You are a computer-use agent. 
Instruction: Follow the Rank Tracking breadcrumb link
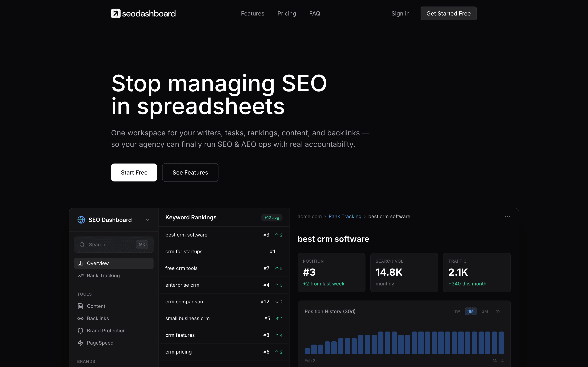345,216
